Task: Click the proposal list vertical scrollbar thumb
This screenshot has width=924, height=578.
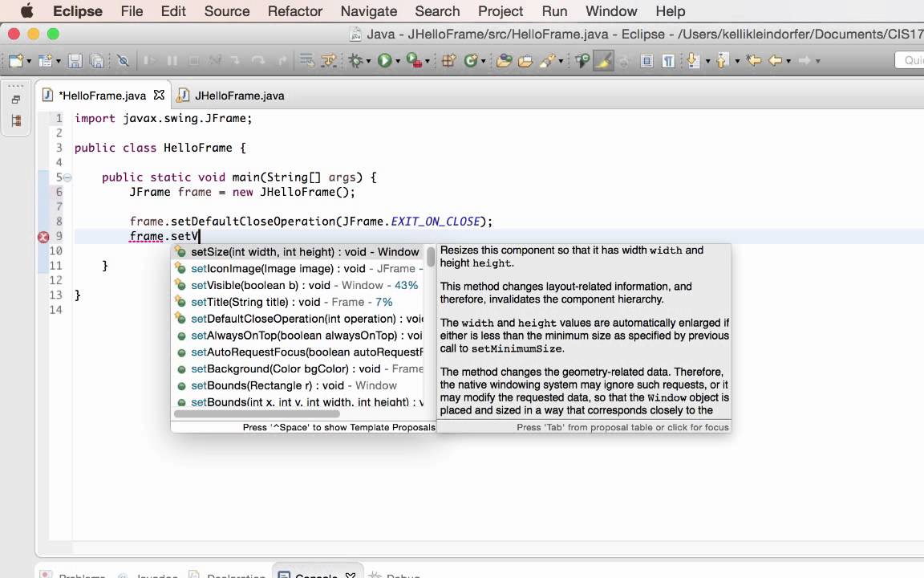Action: pyautogui.click(x=431, y=257)
